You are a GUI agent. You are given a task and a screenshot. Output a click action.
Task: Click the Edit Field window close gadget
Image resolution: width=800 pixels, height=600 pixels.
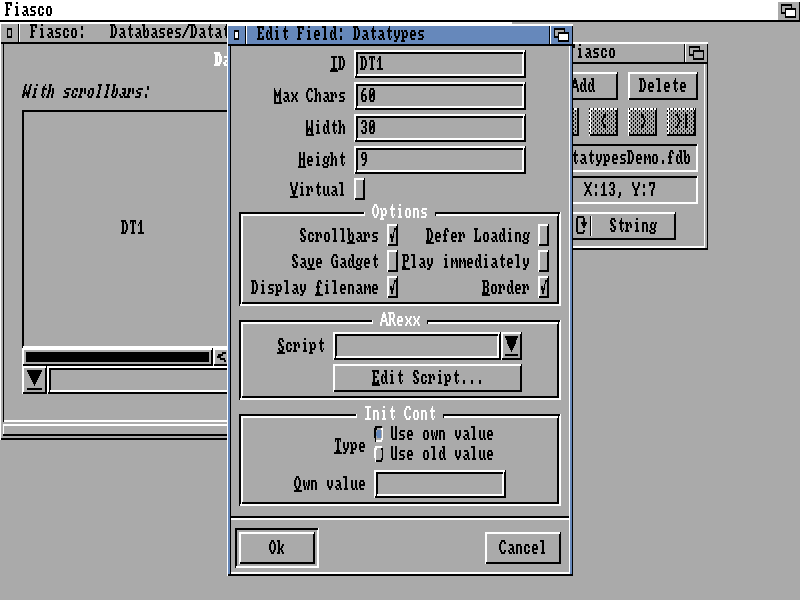[x=237, y=34]
